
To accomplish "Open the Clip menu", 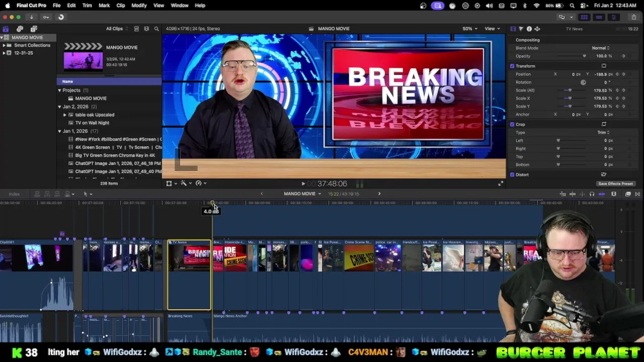I will pyautogui.click(x=121, y=6).
